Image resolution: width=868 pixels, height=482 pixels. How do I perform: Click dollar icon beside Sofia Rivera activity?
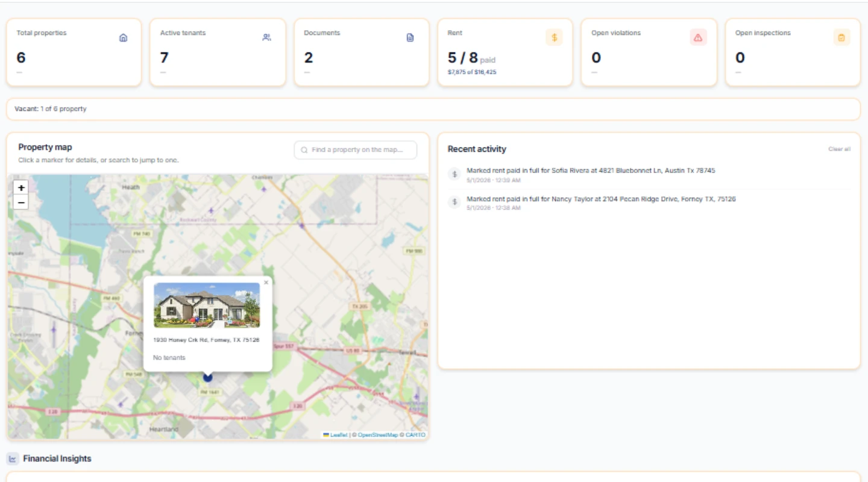pos(455,174)
